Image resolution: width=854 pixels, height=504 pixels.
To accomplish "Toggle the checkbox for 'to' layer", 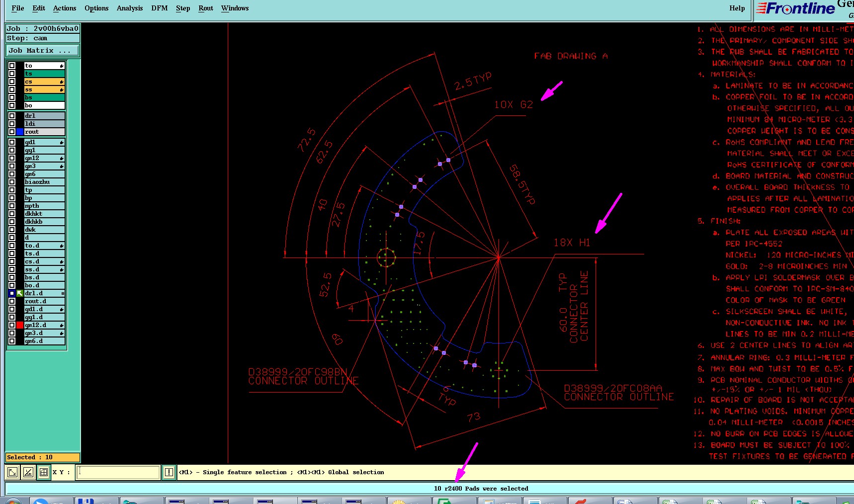I will click(x=12, y=66).
